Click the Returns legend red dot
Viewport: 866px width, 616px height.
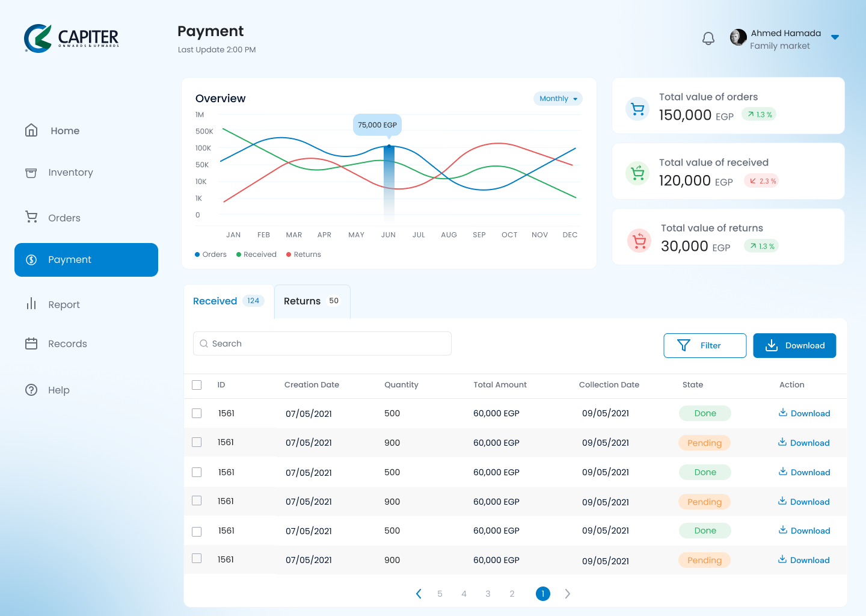tap(289, 254)
